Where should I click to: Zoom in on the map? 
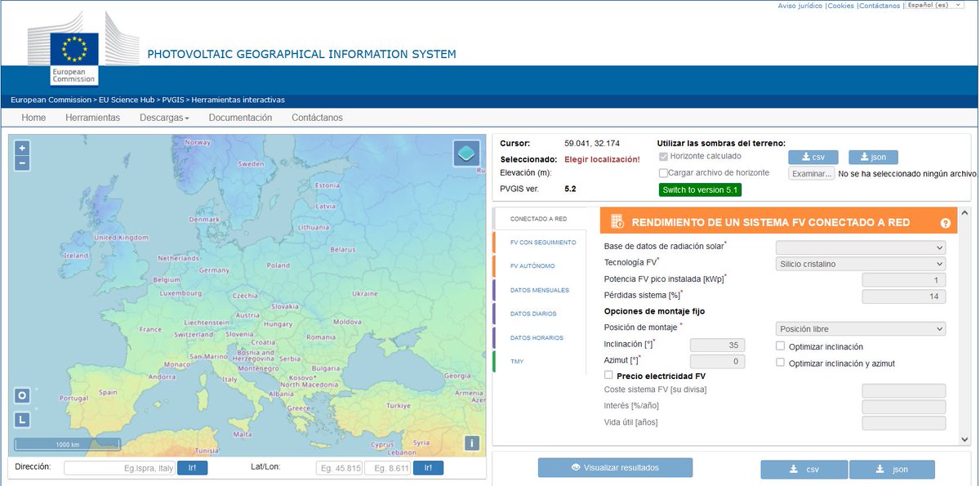click(x=22, y=149)
